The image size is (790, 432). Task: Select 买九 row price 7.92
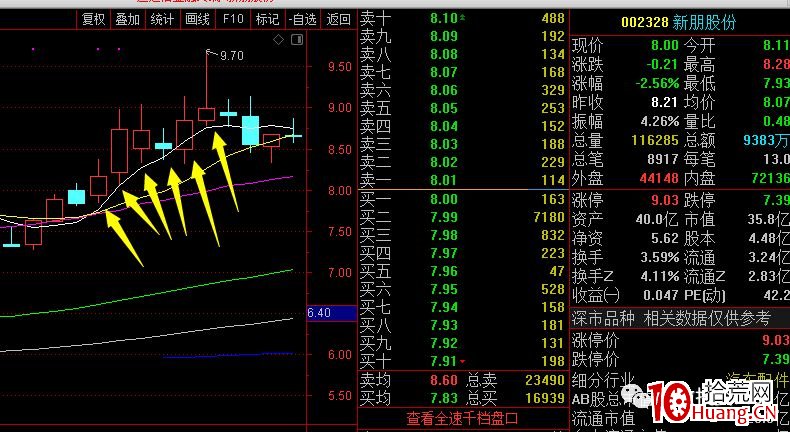tap(444, 343)
